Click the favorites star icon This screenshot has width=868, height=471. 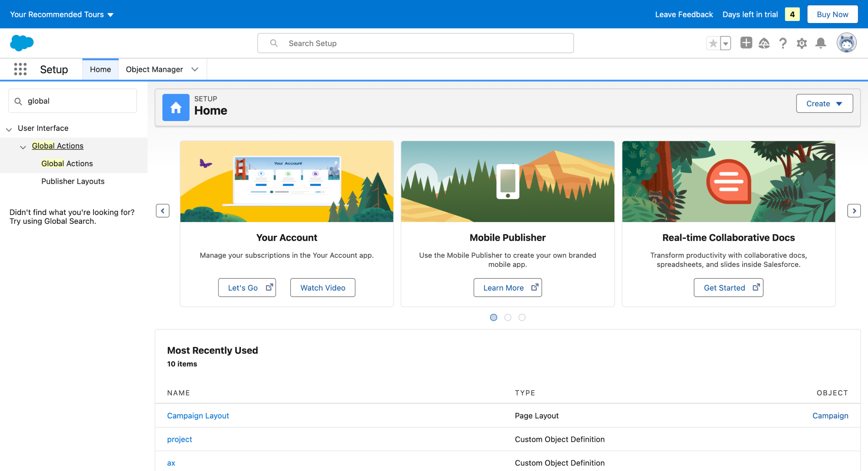tap(713, 43)
